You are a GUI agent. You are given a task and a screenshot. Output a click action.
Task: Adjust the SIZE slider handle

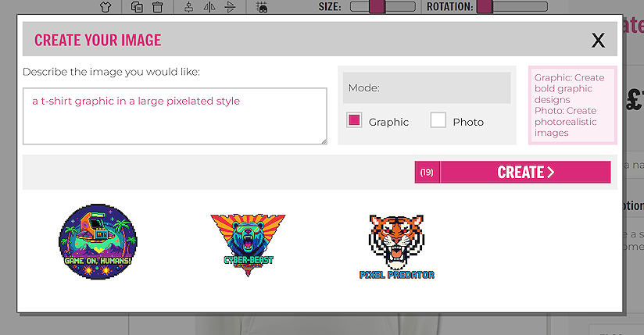pos(376,7)
